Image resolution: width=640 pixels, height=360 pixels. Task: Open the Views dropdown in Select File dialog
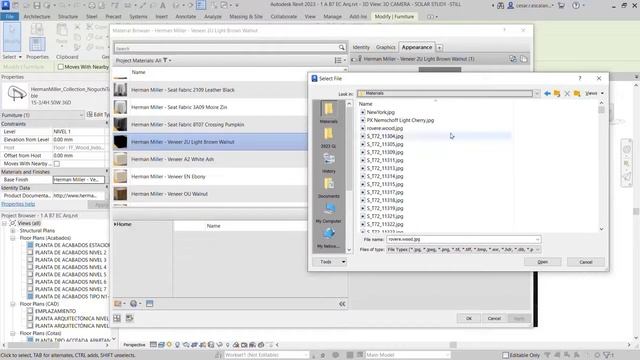click(x=594, y=93)
